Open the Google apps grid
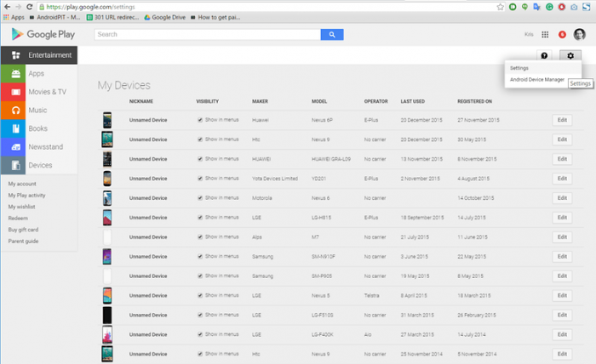Image resolution: width=596 pixels, height=364 pixels. (545, 35)
